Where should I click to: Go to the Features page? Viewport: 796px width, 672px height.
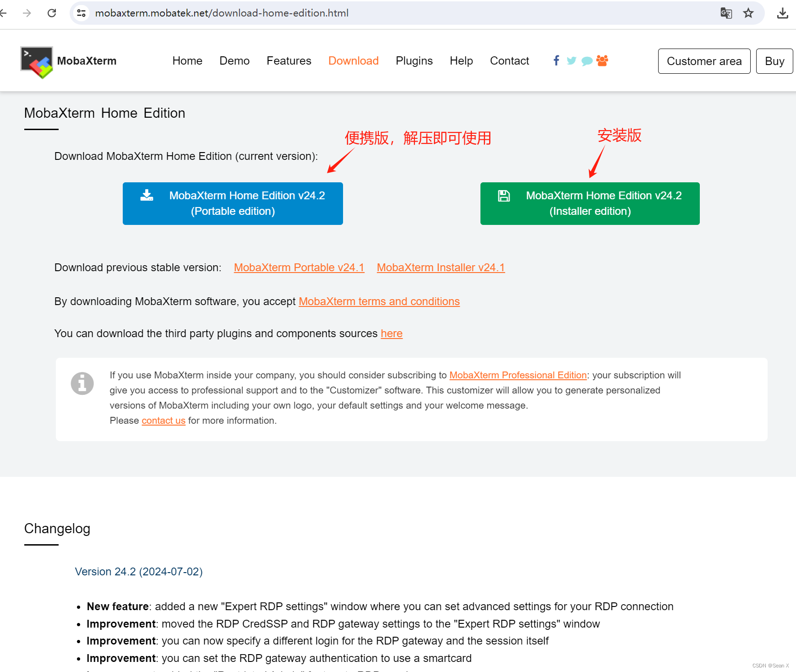click(289, 61)
